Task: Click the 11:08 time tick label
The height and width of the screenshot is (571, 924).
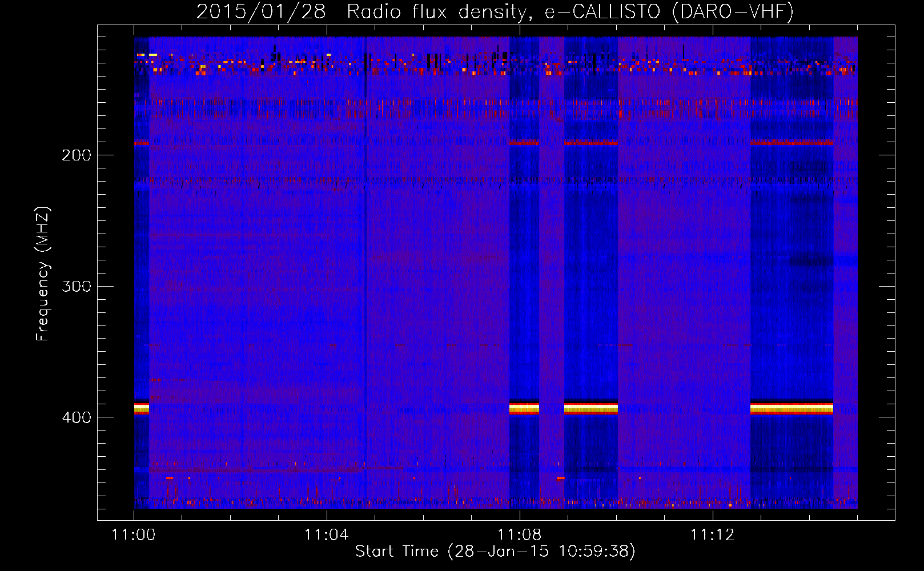Action: tap(519, 535)
